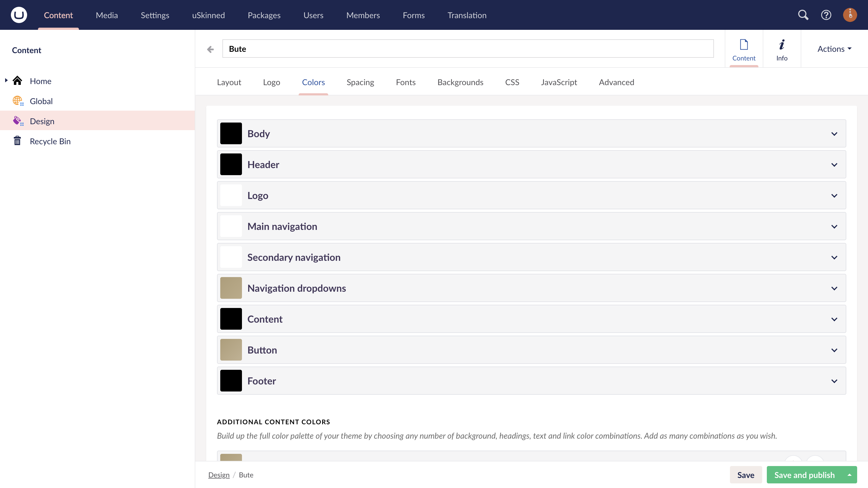868x488 pixels.
Task: Switch to the Spacing tab
Action: pyautogui.click(x=360, y=82)
